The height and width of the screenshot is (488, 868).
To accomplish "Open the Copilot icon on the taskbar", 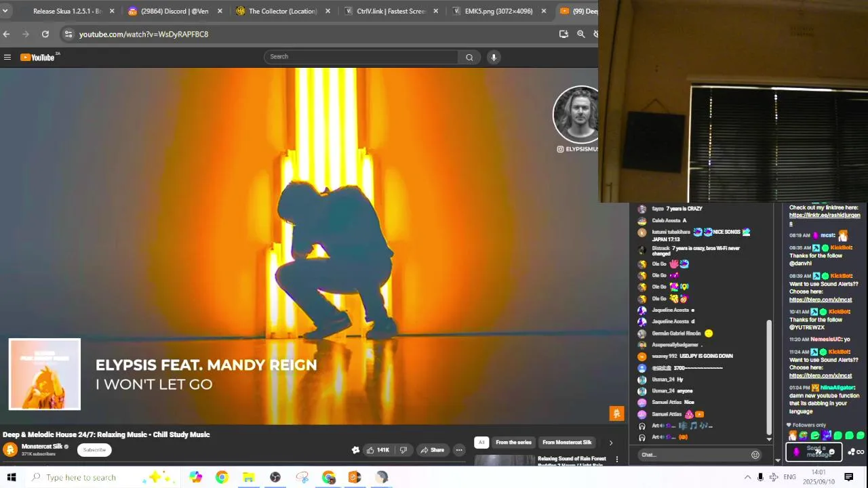I will pos(195,477).
